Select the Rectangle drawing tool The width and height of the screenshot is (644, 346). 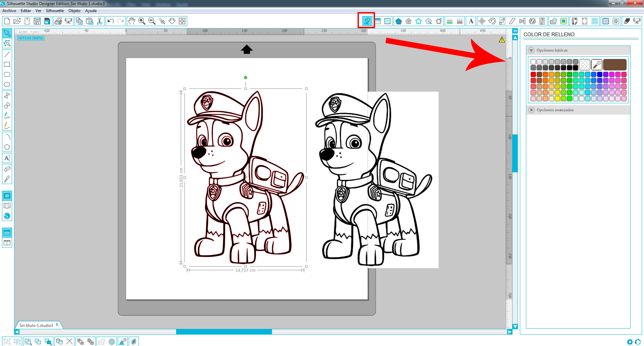pos(7,64)
